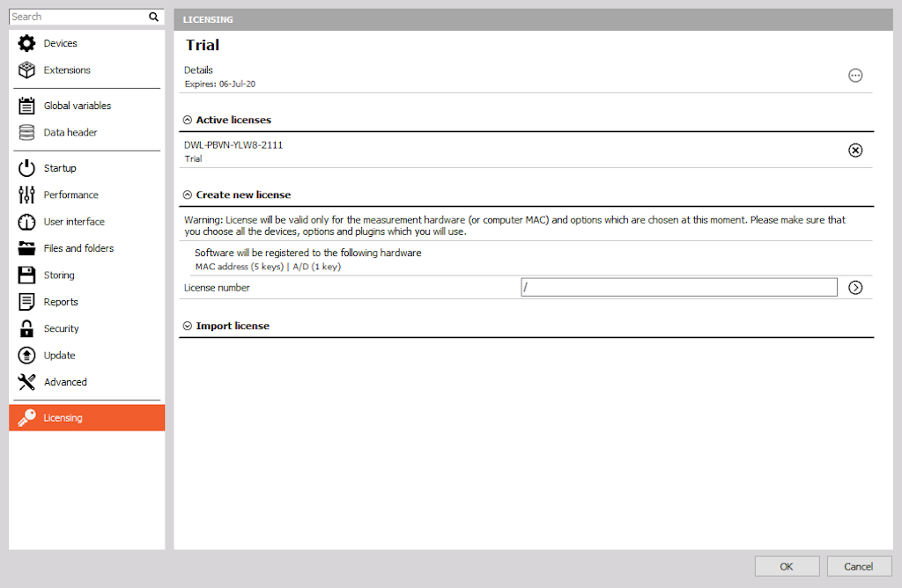Submit the license number with the arrow
The image size is (902, 588).
tap(855, 287)
